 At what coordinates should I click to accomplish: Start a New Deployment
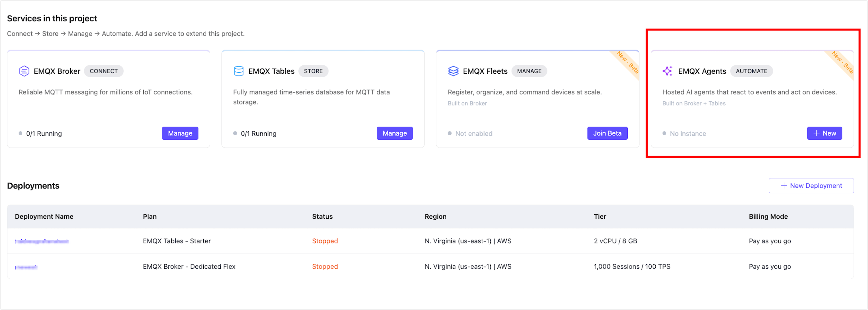point(811,186)
